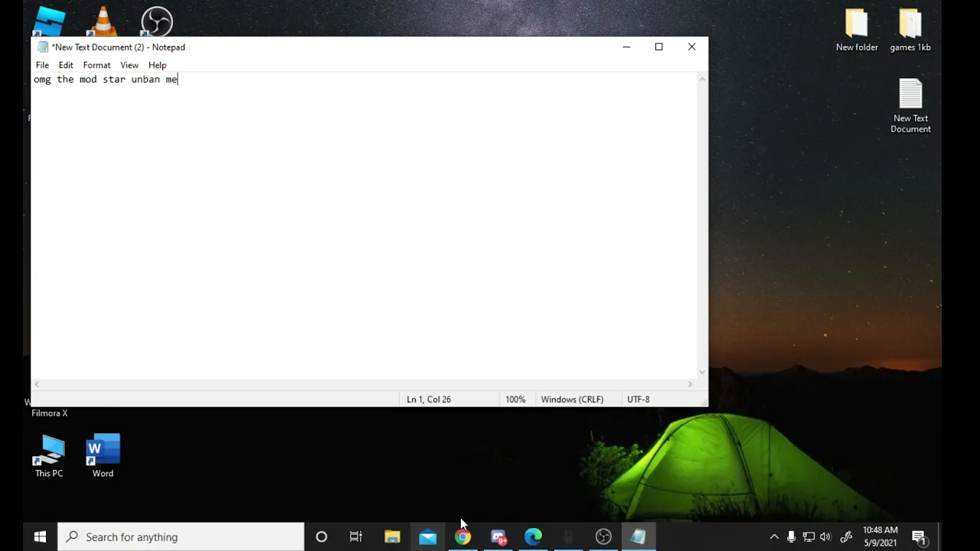Select the 'This PC' desktop icon
Viewport: 980px width, 551px height.
[49, 456]
